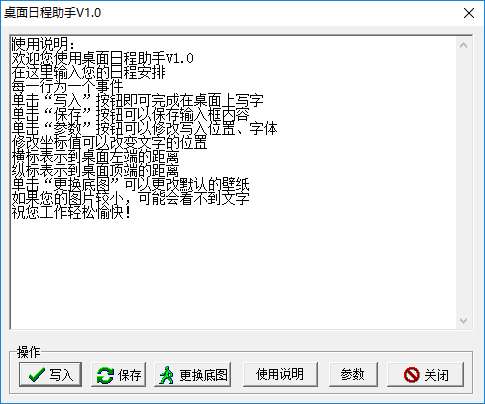The height and width of the screenshot is (404, 485).
Task: Place cursor on the line 在这里输入您的日程安排
Action: (x=89, y=73)
